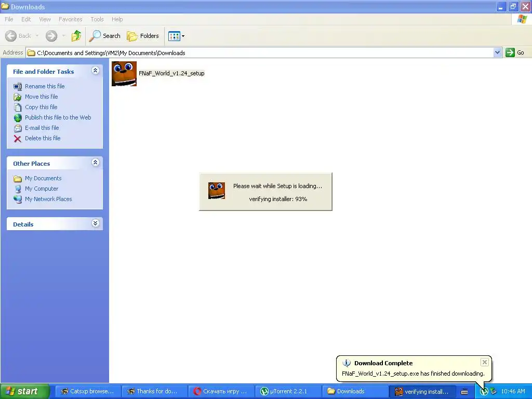Click the My Network Places icon
This screenshot has height=399, width=532.
tap(18, 199)
